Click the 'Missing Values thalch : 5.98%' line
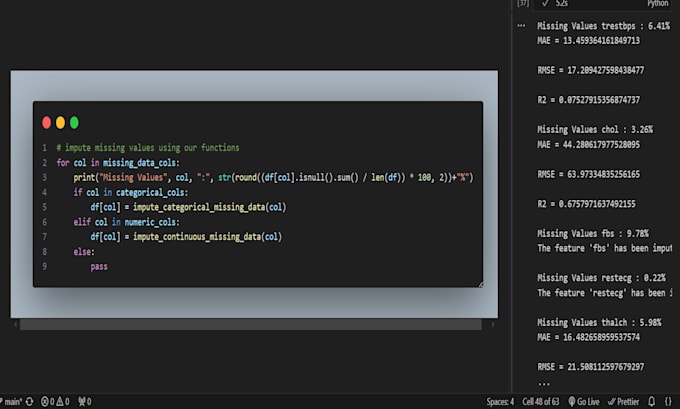The image size is (680, 409). pos(599,323)
